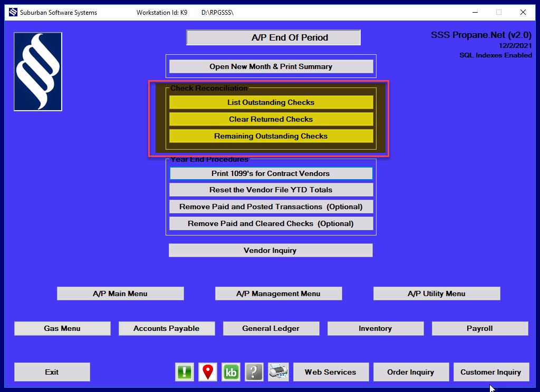Open Vendor Inquiry
This screenshot has width=540, height=392.
(271, 250)
